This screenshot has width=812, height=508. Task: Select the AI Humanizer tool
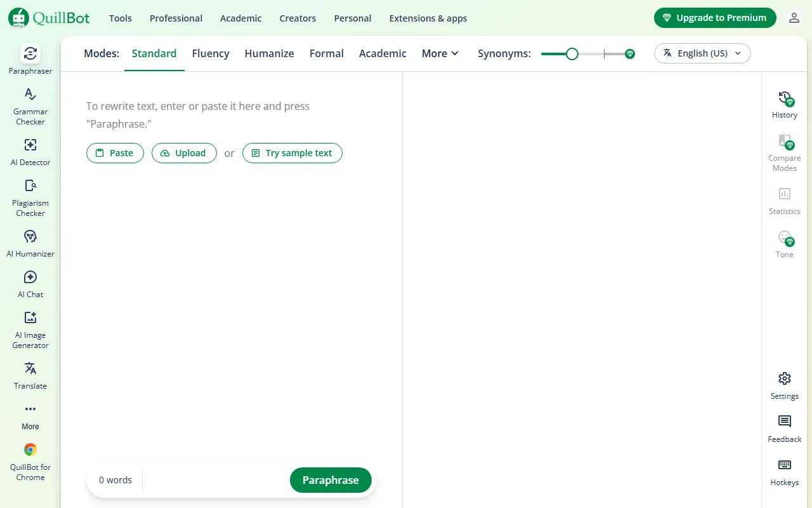[30, 242]
